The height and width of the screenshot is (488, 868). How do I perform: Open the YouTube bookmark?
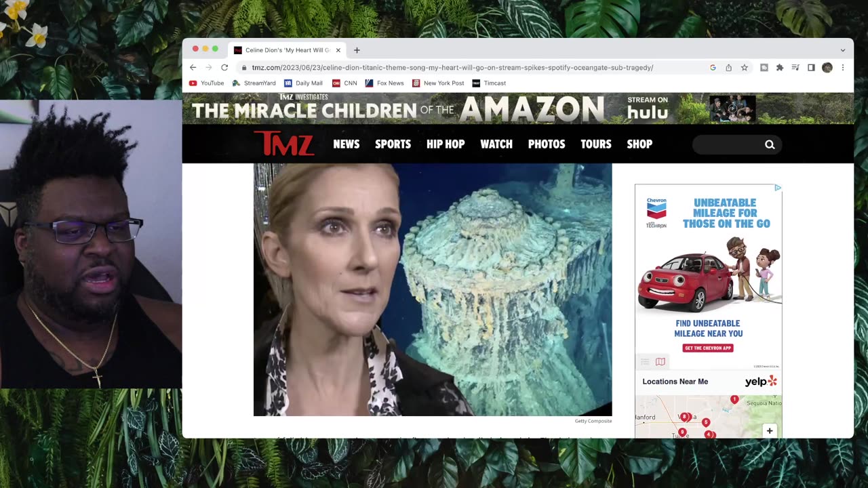click(206, 83)
